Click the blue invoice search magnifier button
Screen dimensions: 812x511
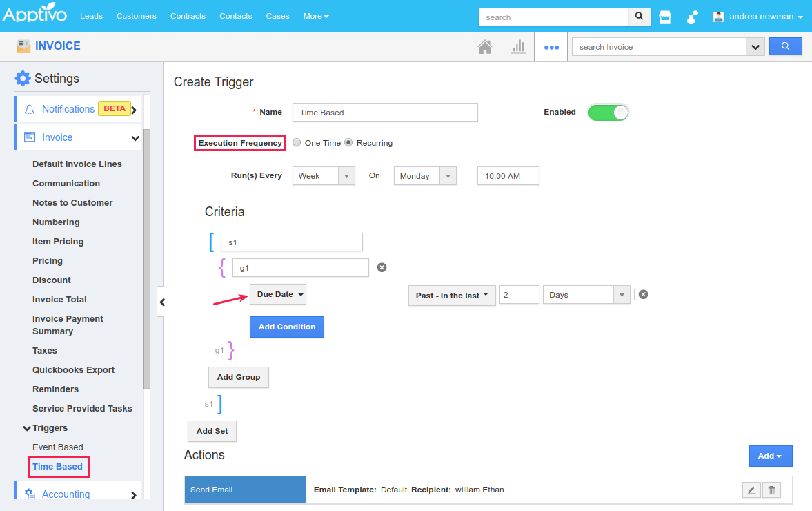click(x=785, y=46)
